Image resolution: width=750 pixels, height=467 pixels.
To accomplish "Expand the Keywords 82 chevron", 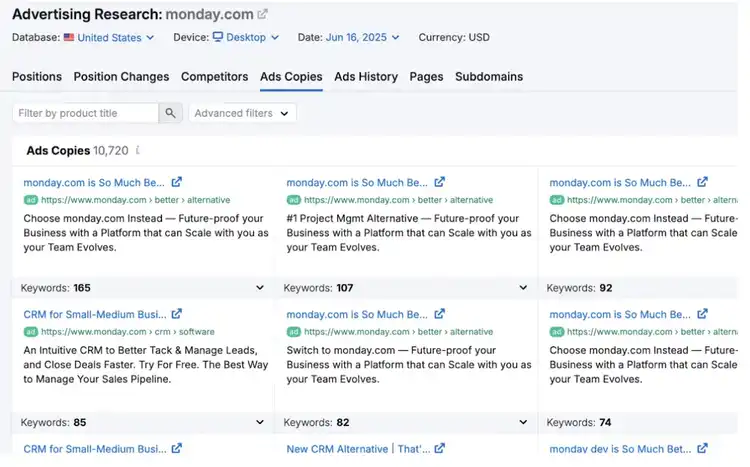I will click(523, 422).
